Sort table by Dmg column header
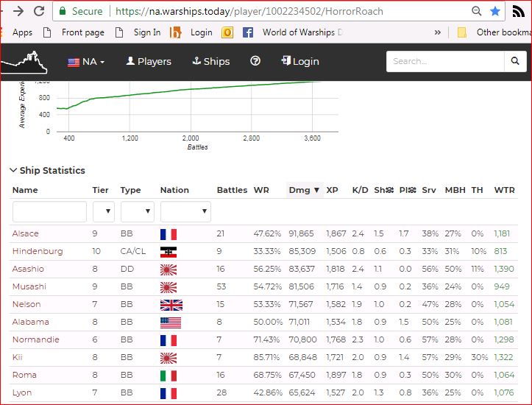The image size is (532, 405). 303,190
